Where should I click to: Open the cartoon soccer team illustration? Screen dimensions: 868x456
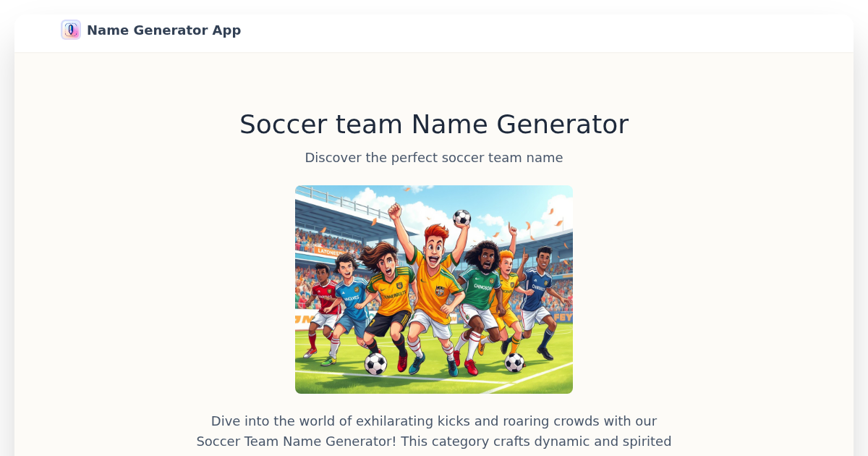click(434, 290)
